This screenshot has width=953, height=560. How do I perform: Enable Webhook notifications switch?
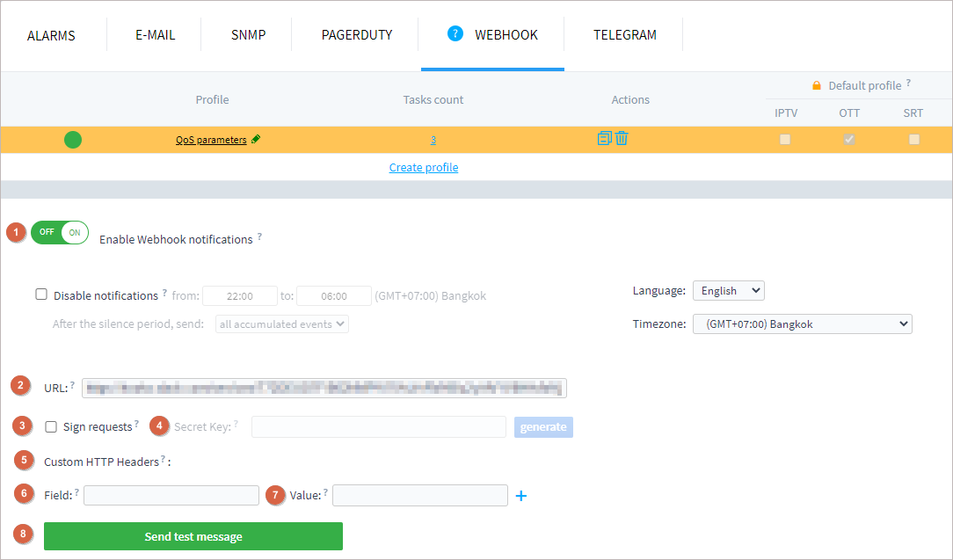click(x=59, y=232)
